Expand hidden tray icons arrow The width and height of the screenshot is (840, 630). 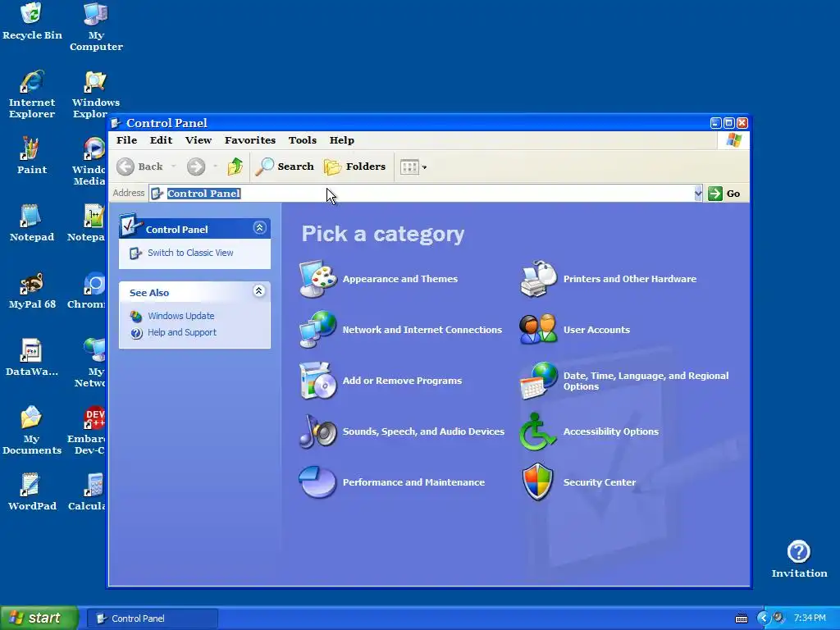pyautogui.click(x=763, y=619)
